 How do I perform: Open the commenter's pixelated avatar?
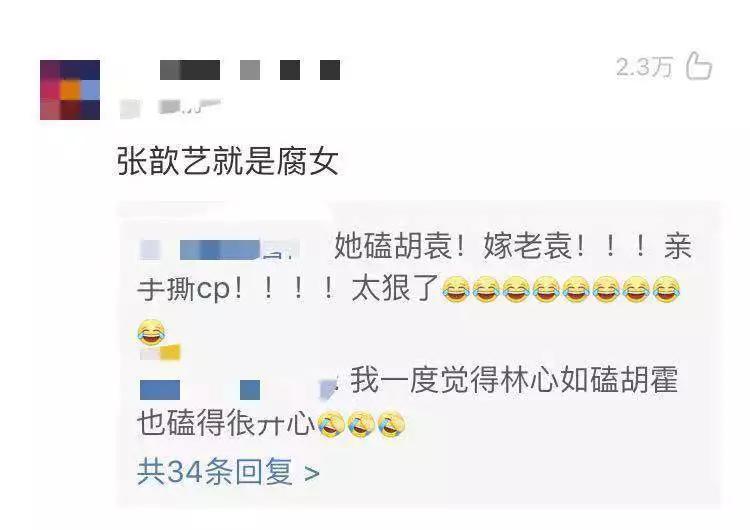(x=70, y=90)
